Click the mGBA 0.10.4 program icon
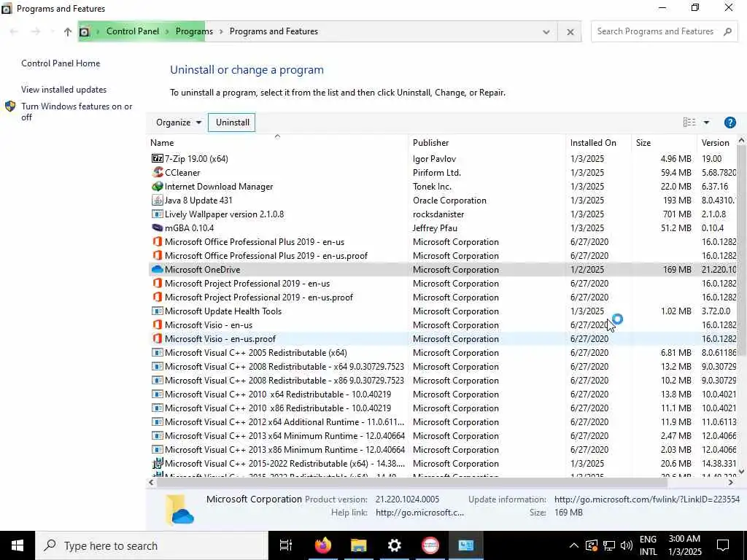Image resolution: width=747 pixels, height=560 pixels. [x=158, y=227]
